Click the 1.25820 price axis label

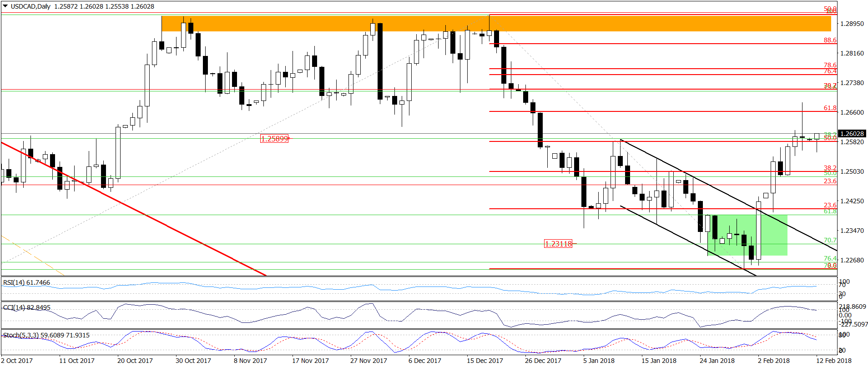pyautogui.click(x=852, y=142)
